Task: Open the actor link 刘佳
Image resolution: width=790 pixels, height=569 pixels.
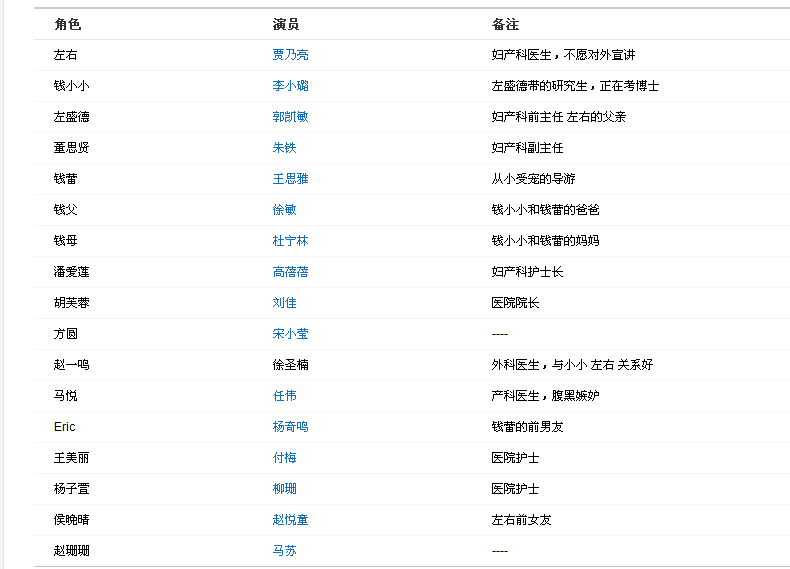Action: [284, 303]
